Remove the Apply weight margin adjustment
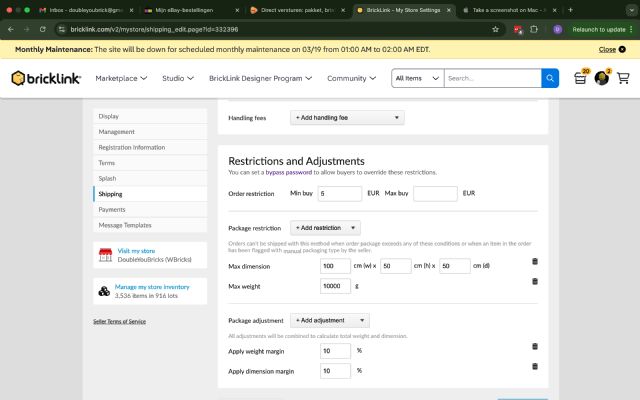640x400 pixels. tap(535, 347)
